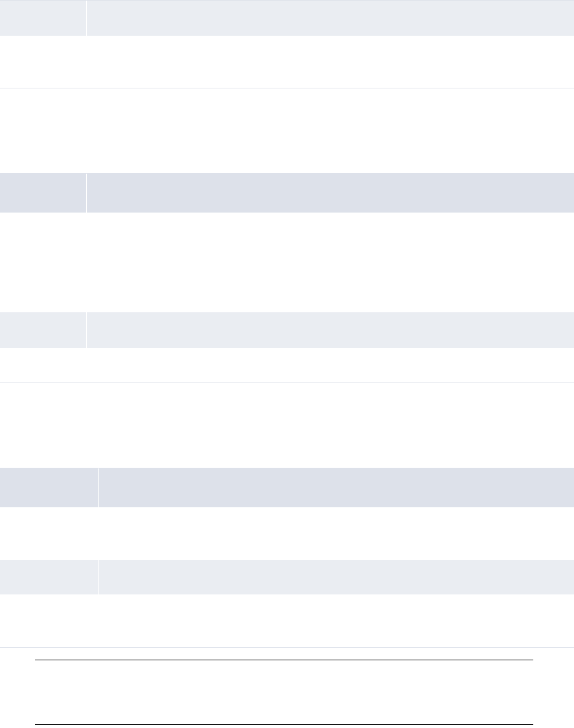Click narrow left cell of third light gray header

43,330
